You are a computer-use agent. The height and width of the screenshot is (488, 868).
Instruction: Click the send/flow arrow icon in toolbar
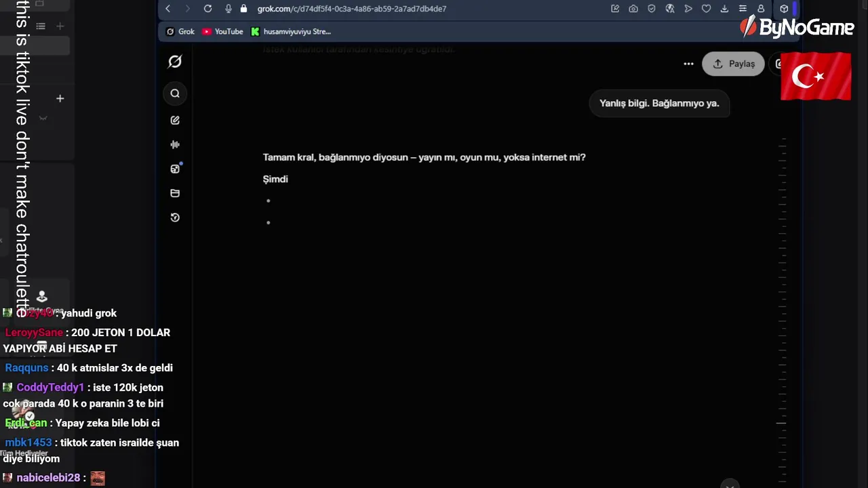click(688, 9)
